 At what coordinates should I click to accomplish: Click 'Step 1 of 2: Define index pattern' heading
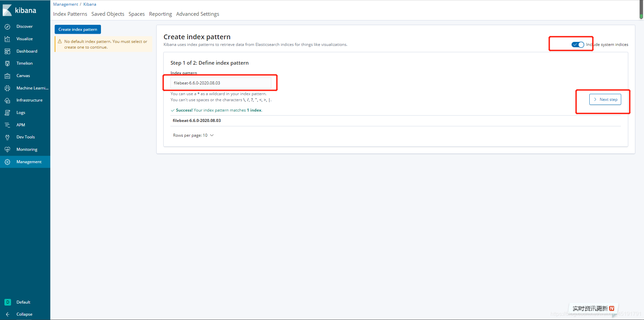[210, 63]
